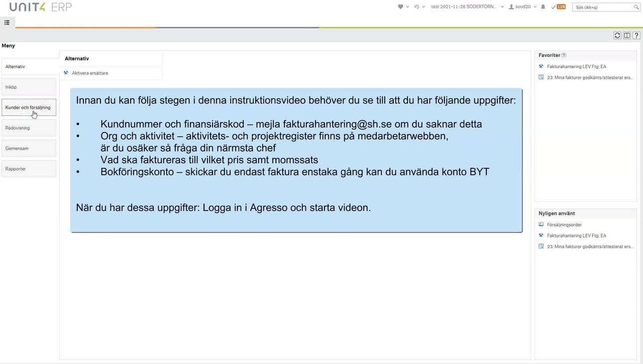This screenshot has height=364, width=643.
Task: Open the test 2021-11-26 company dropdown
Action: 467,7
